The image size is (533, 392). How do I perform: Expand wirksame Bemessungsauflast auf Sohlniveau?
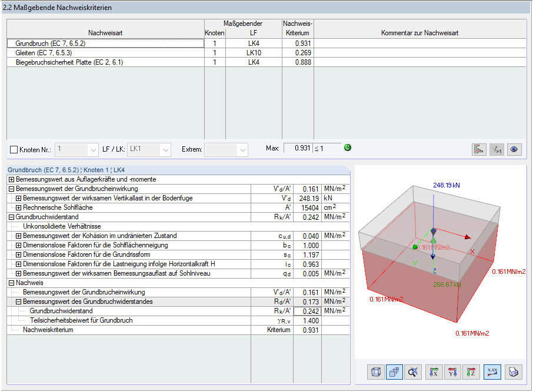pyautogui.click(x=19, y=273)
